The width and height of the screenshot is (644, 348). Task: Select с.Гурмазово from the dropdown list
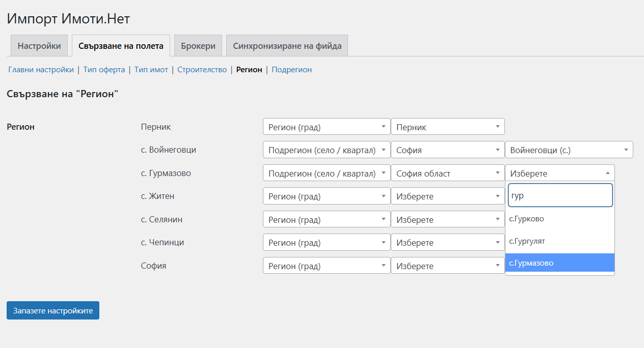(x=559, y=263)
